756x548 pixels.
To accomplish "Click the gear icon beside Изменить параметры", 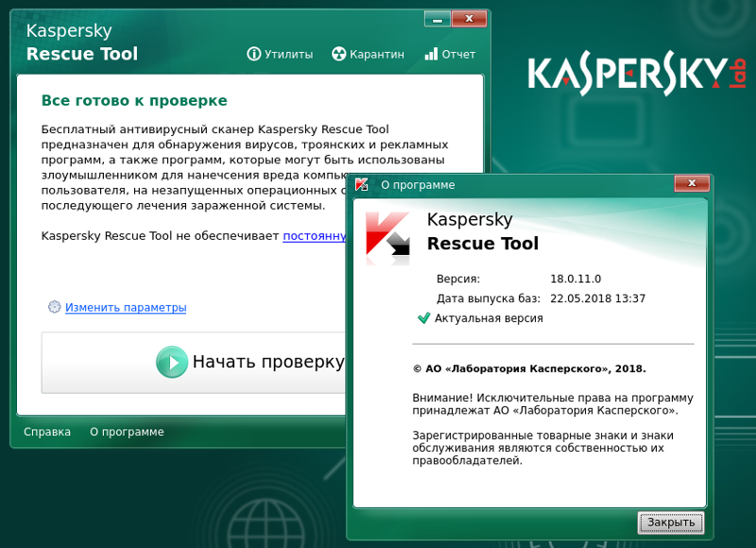I will coord(55,307).
